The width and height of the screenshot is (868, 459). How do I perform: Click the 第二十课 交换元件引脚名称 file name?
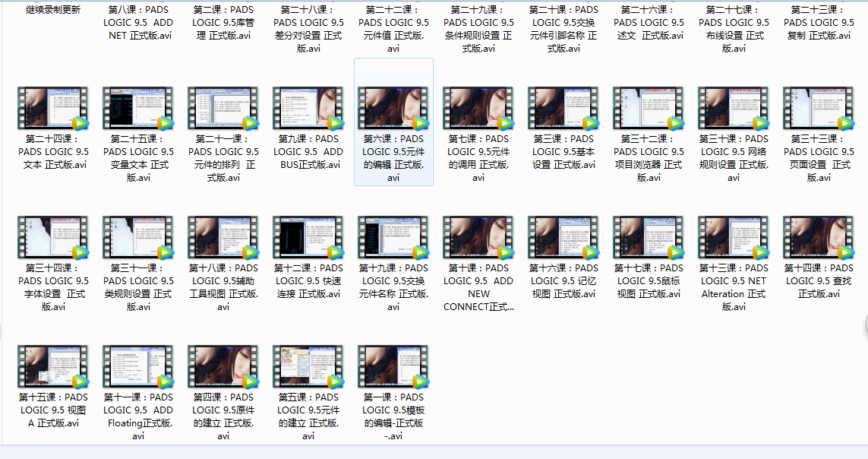[563, 29]
